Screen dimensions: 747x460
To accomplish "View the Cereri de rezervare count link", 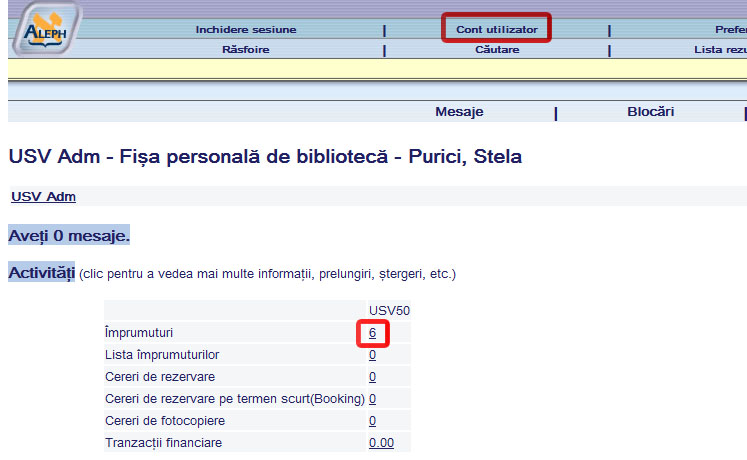I will 372,376.
